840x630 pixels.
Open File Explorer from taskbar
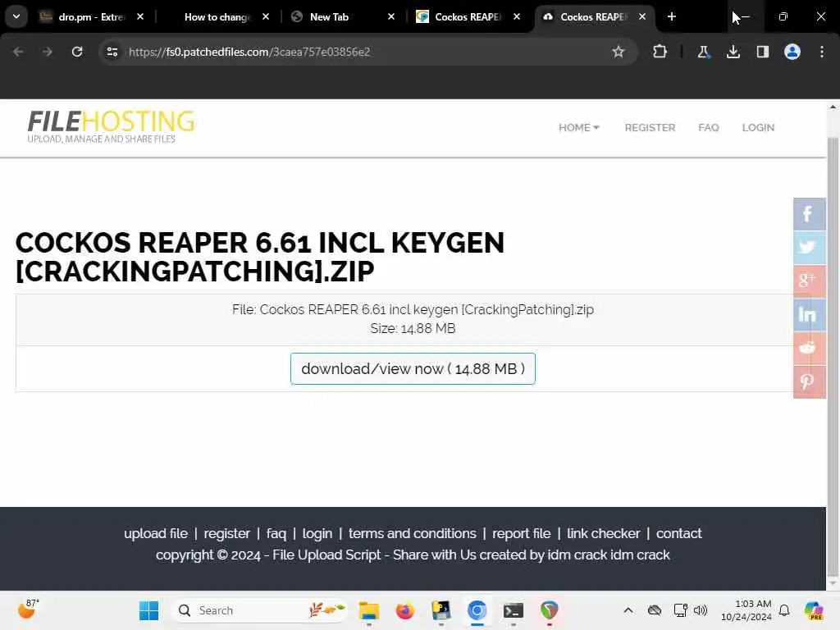368,610
